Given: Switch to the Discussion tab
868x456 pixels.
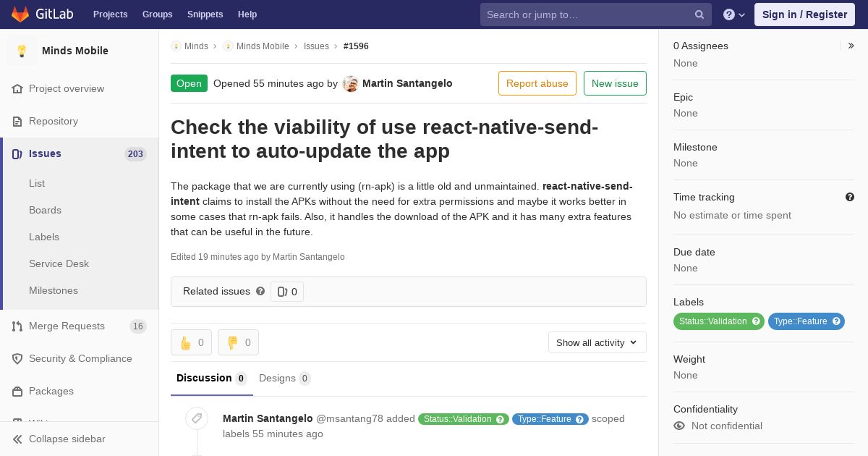Looking at the screenshot, I should point(212,378).
